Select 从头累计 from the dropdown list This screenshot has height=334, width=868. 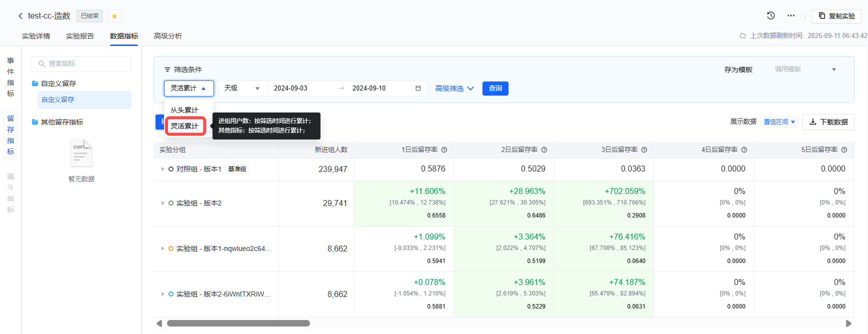point(184,110)
